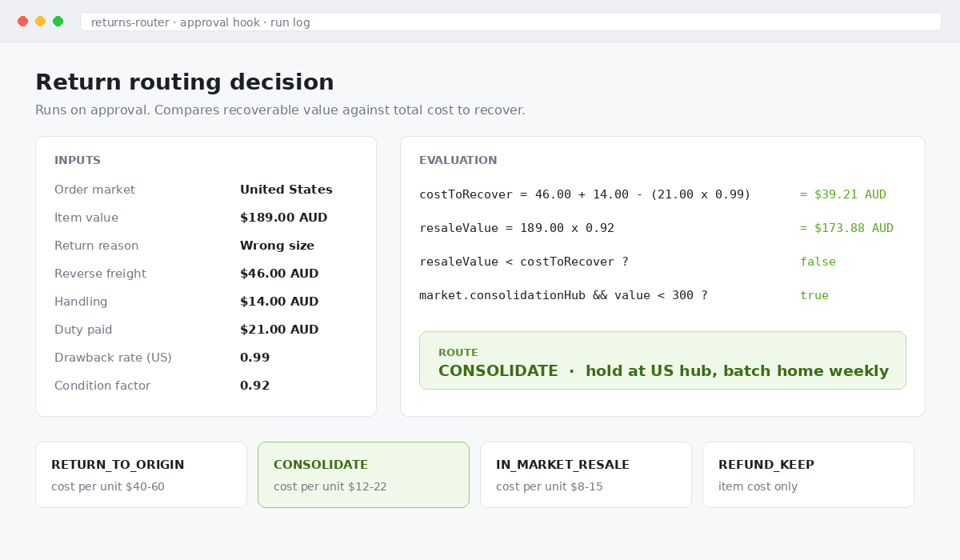Click the 'Duty paid' label
The height and width of the screenshot is (560, 960).
coord(83,330)
